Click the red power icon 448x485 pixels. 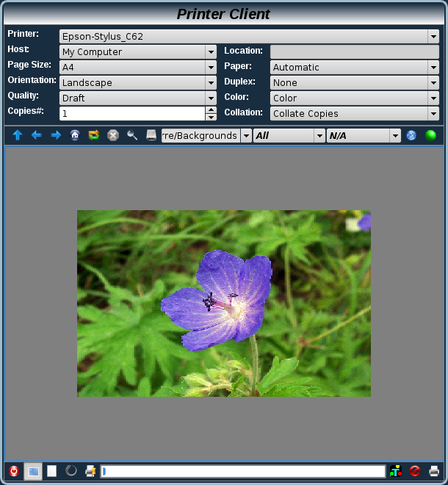13,471
